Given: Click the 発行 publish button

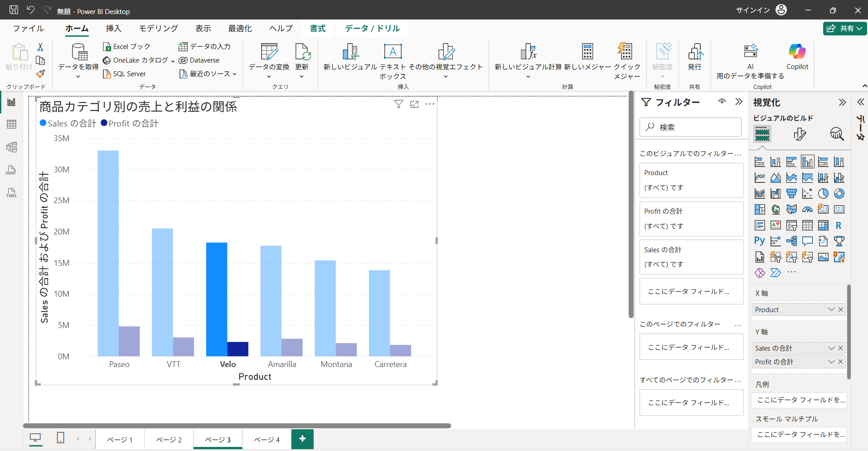Looking at the screenshot, I should tap(695, 58).
